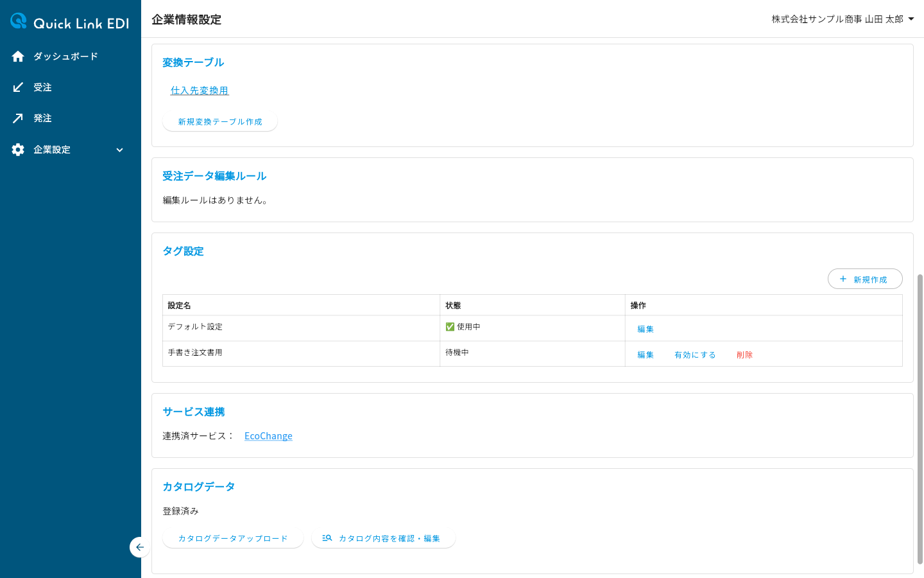This screenshot has width=924, height=578.
Task: Open the ダッシュボード home icon
Action: click(x=18, y=57)
